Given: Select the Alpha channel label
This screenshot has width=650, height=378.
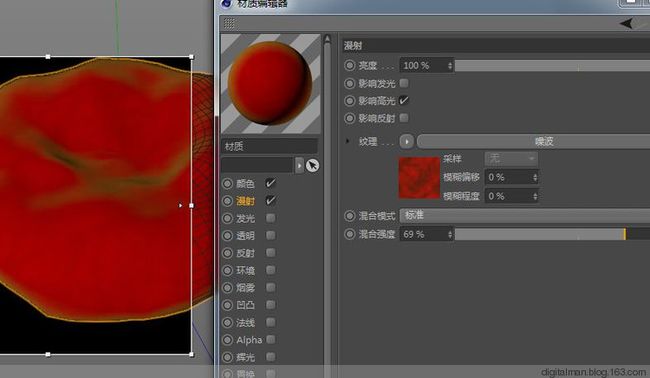Looking at the screenshot, I should point(249,340).
